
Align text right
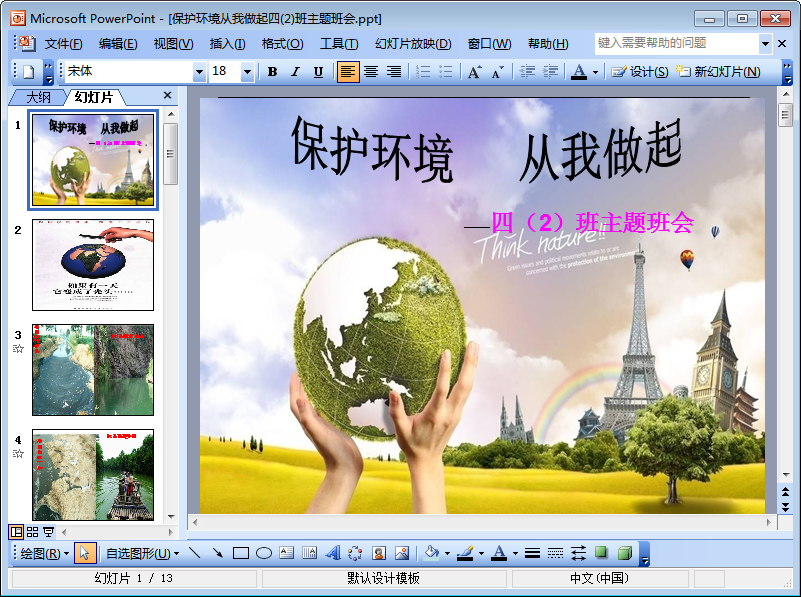pos(394,72)
